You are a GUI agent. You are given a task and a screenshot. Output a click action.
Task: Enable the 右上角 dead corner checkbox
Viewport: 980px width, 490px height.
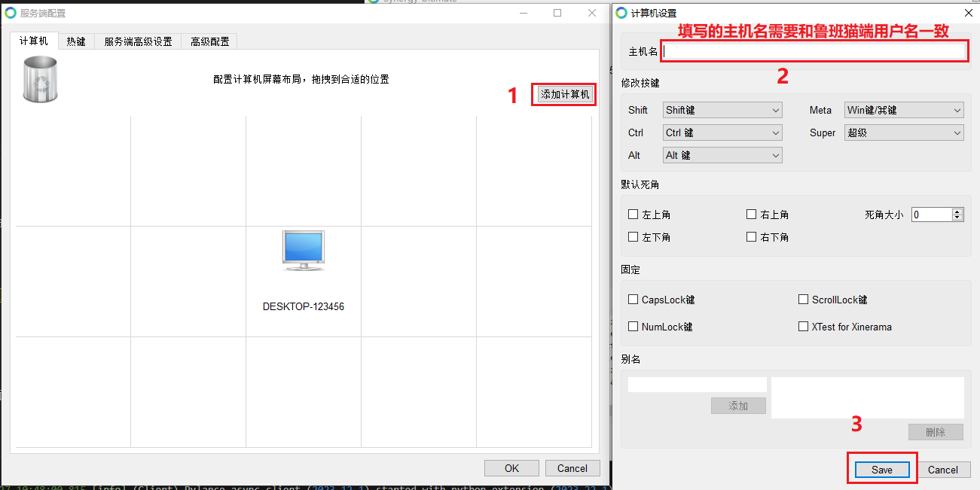pyautogui.click(x=751, y=215)
